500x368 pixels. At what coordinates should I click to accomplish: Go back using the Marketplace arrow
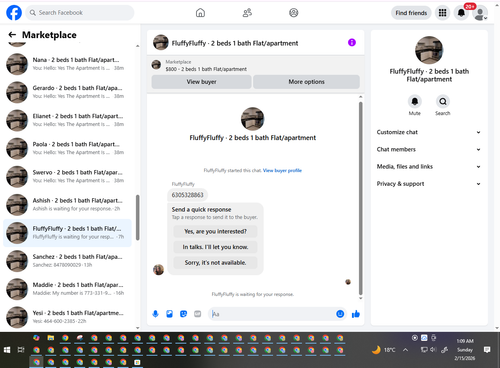click(x=12, y=35)
